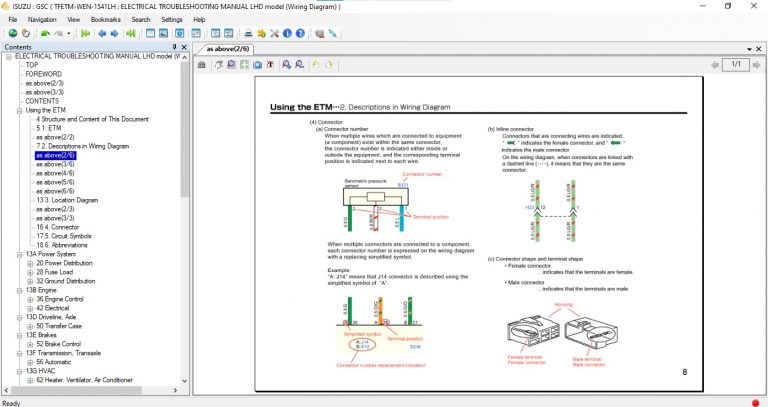The image size is (768, 407).
Task: Click the page number field 1/1
Action: click(735, 64)
